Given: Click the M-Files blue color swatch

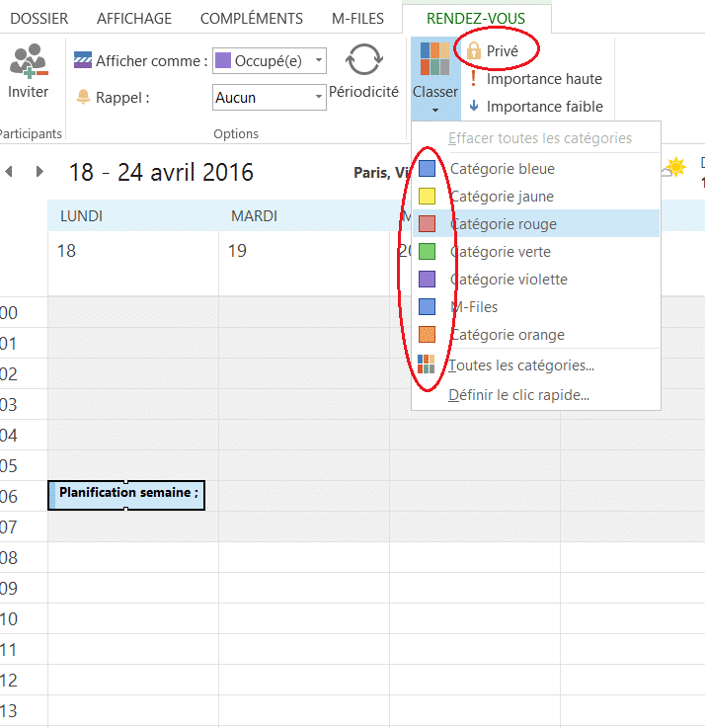Looking at the screenshot, I should point(427,307).
